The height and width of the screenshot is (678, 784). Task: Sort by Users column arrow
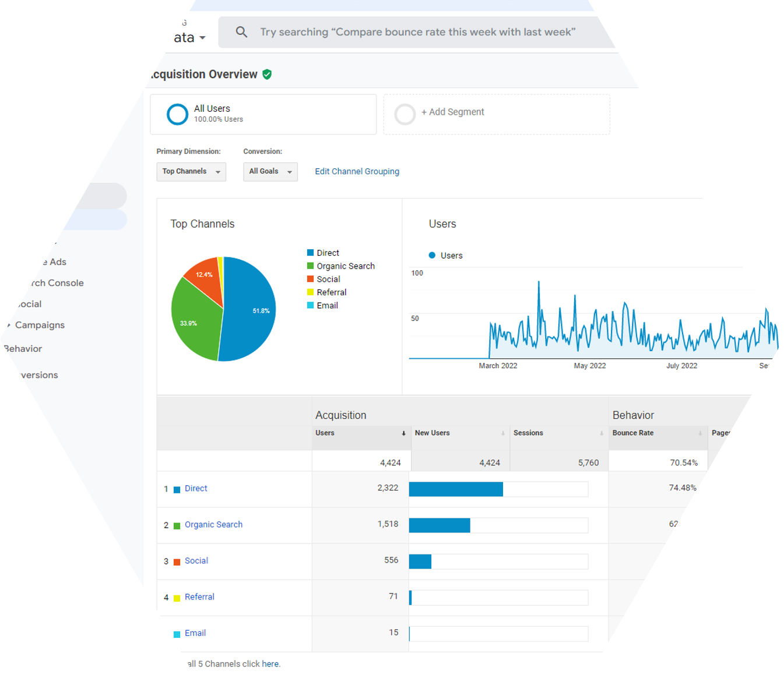tap(403, 433)
